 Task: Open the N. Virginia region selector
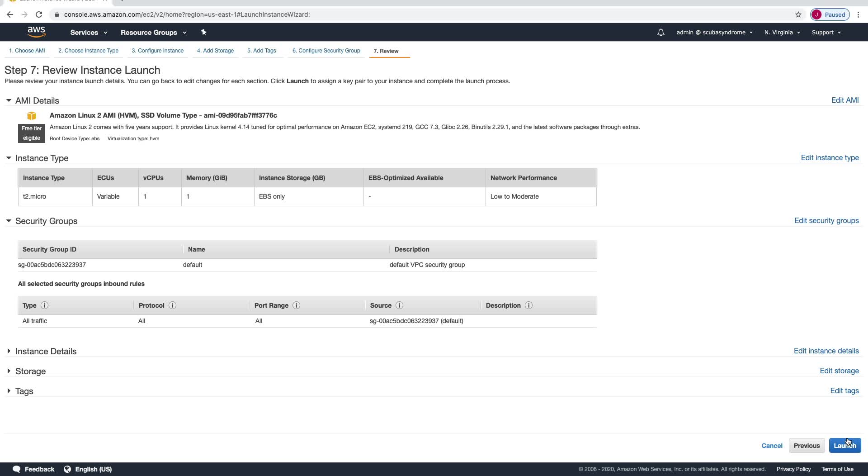(782, 33)
